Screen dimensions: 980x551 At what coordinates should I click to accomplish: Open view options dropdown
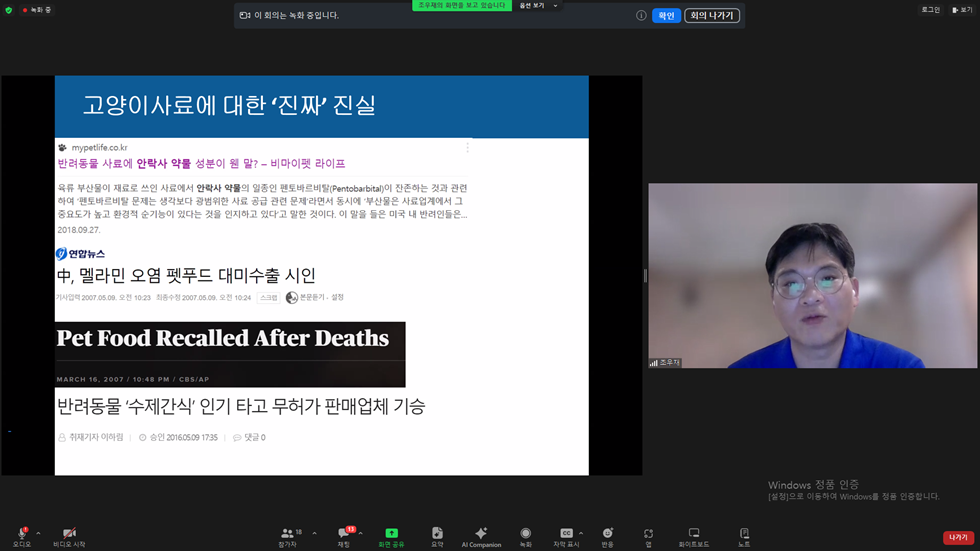point(538,6)
